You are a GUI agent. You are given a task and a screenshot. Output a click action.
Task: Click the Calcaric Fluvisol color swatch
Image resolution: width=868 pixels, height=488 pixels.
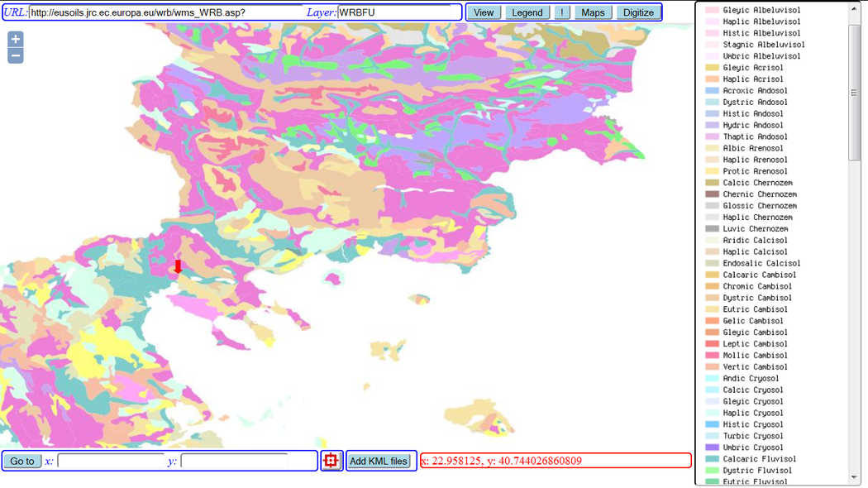[x=711, y=459]
